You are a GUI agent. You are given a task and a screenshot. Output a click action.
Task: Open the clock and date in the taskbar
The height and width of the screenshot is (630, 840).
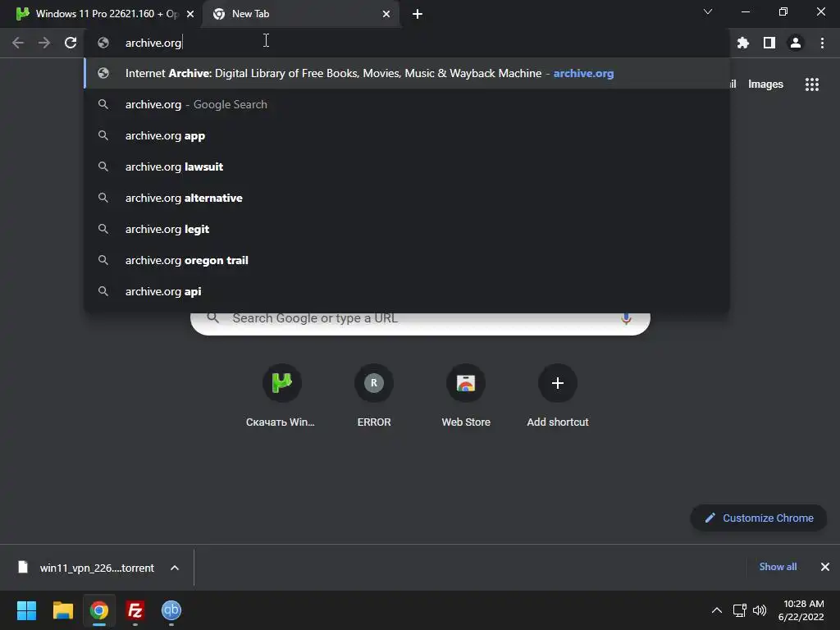(x=801, y=610)
